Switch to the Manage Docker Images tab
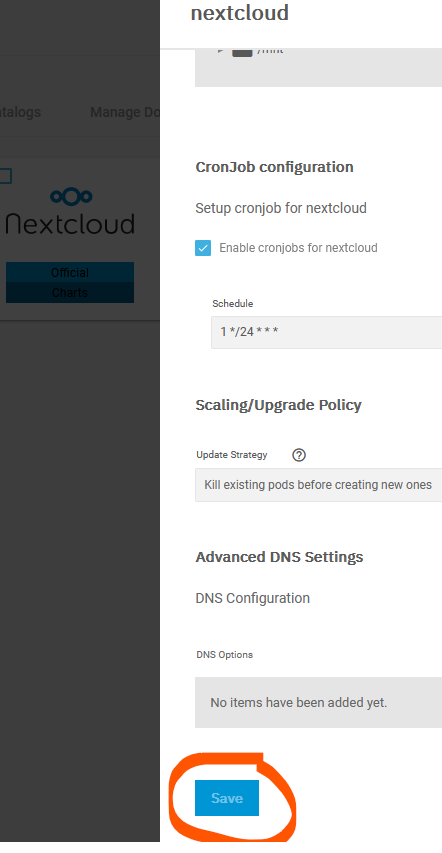 (x=125, y=112)
